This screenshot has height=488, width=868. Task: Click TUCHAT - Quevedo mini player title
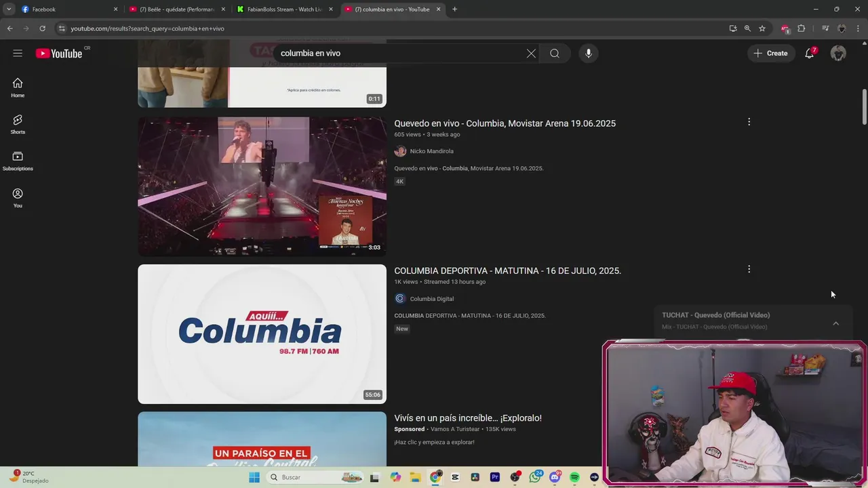[x=715, y=315]
